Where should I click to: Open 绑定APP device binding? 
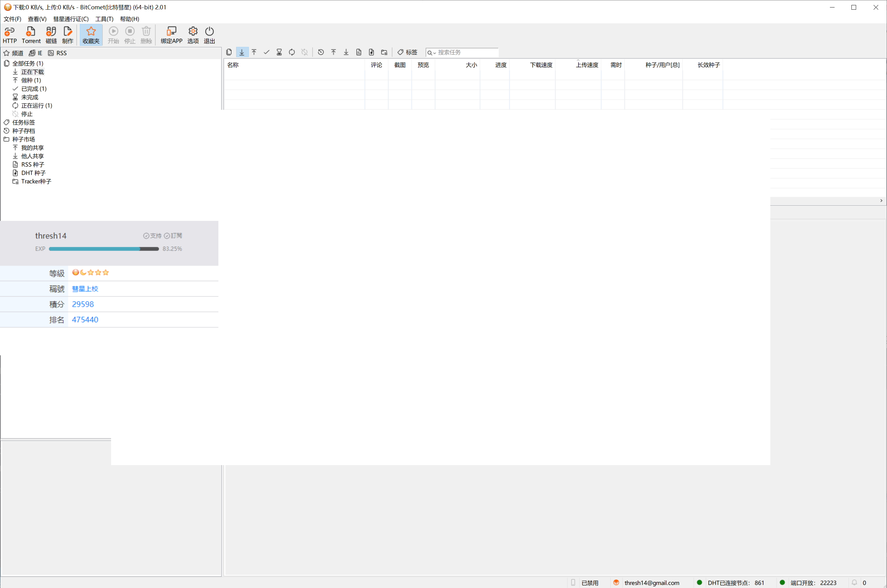(x=171, y=35)
